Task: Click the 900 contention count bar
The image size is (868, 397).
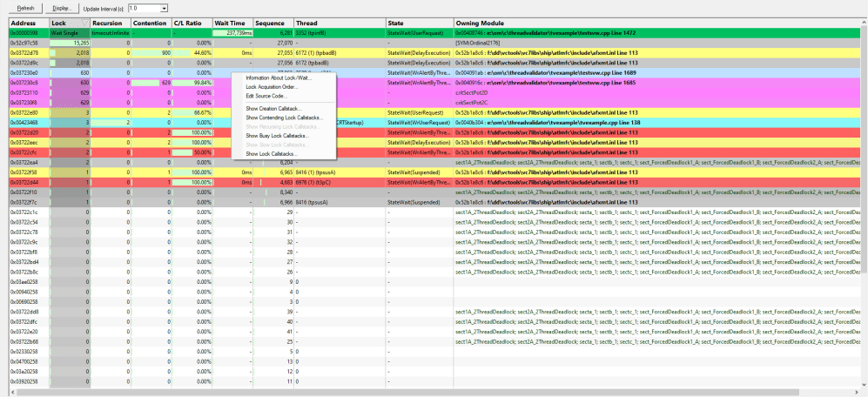Action: point(151,52)
